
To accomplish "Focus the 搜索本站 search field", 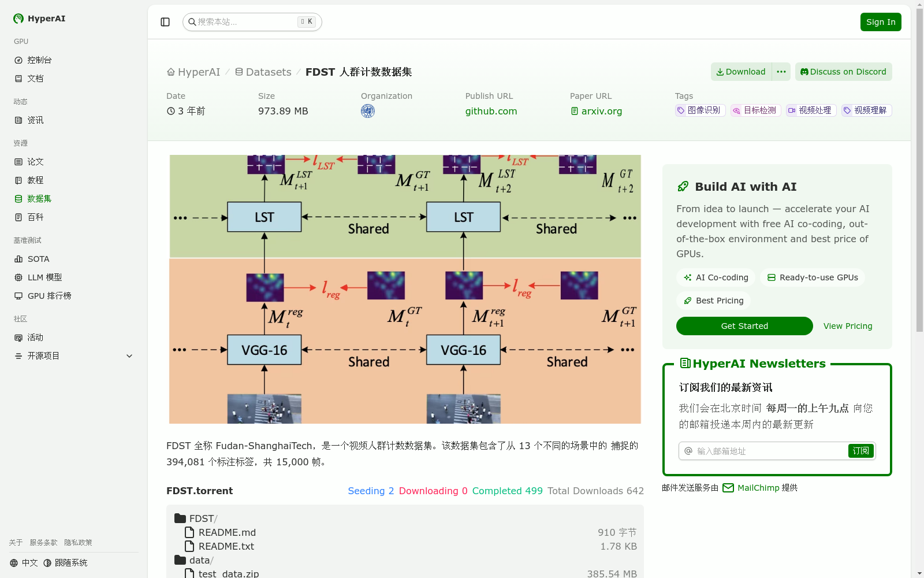I will 252,22.
